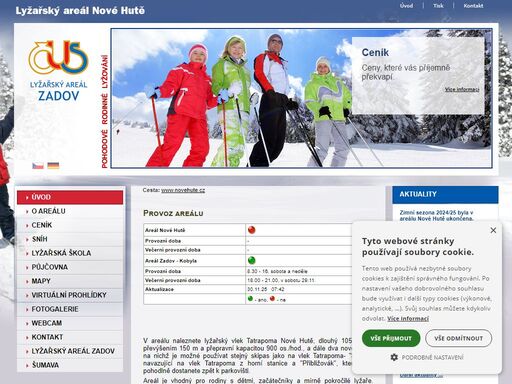Click Více informací in the Ceník banner
Image resolution: width=512 pixels, height=384 pixels.
(x=462, y=89)
